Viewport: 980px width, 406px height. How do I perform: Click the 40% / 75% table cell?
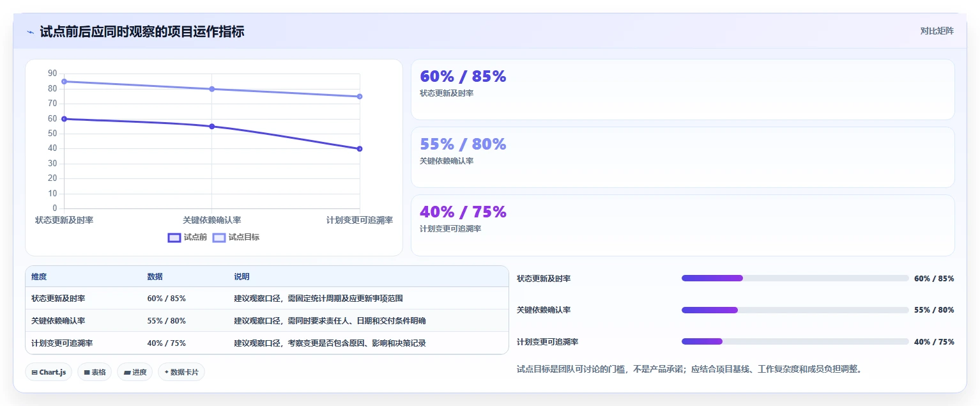coord(166,343)
